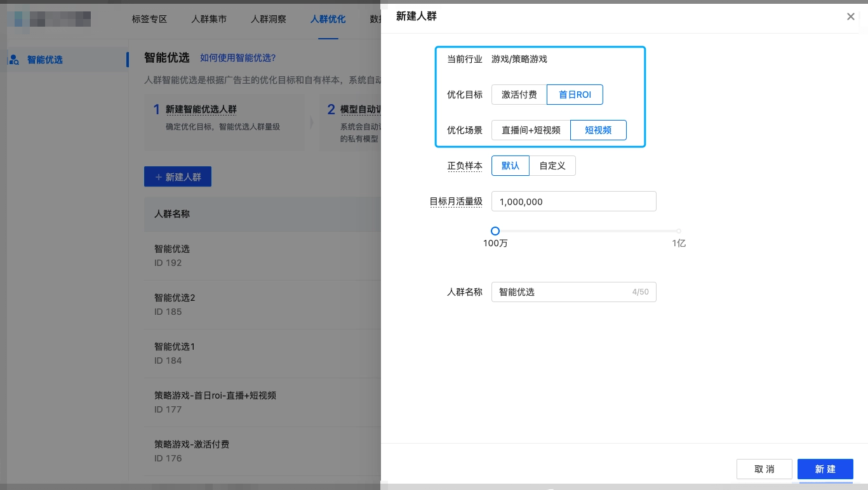Image resolution: width=868 pixels, height=490 pixels.
Task: Click the 目标月活量级 value field
Action: pos(574,201)
